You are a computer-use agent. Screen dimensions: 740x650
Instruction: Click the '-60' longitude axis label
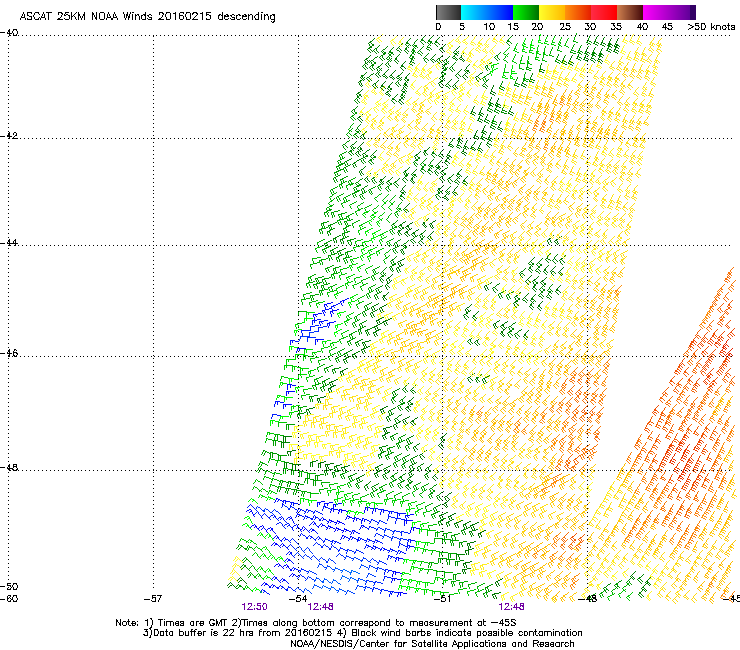(x=9, y=599)
